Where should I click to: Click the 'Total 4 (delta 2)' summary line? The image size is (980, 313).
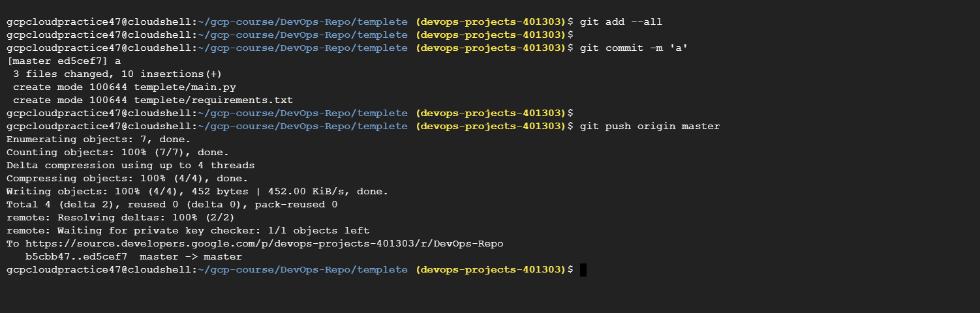click(x=172, y=205)
